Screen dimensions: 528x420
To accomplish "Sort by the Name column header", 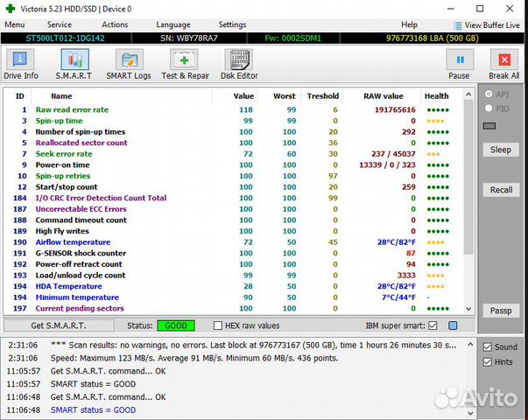I will 61,96.
